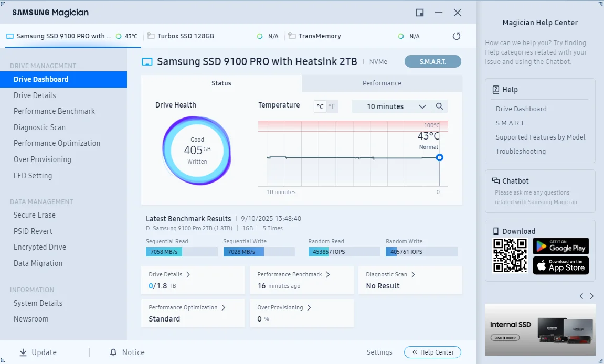Screen dimensions: 604x364
Task: Click the Get it on Google Play badge
Action: [x=561, y=246]
